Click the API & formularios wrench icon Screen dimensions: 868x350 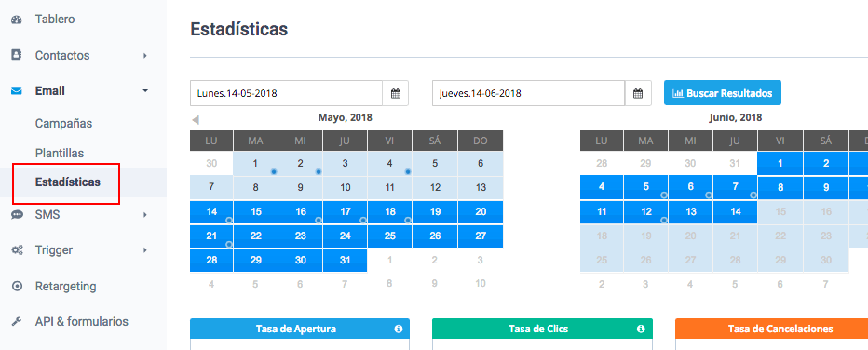[x=17, y=322]
